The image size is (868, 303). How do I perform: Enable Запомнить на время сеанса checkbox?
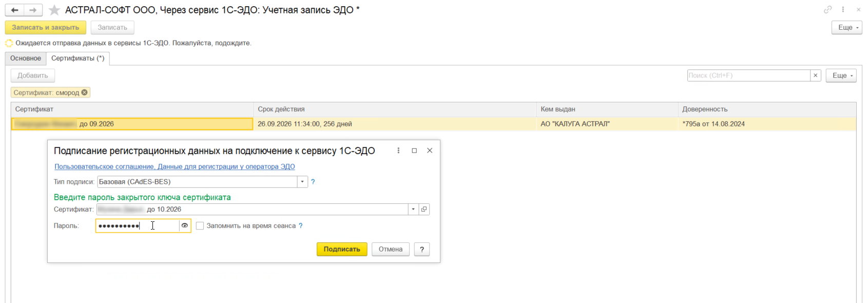click(x=200, y=226)
